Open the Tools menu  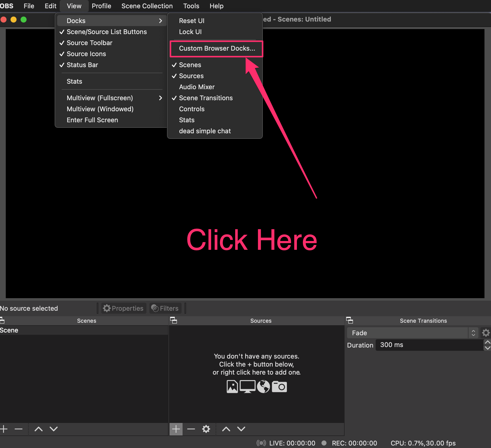pos(191,6)
